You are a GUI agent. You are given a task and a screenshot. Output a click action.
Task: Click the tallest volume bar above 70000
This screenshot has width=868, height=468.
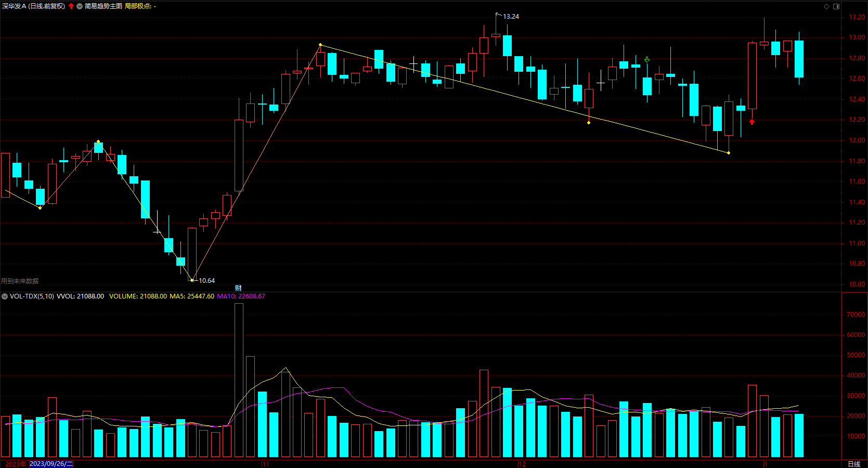pyautogui.click(x=239, y=381)
